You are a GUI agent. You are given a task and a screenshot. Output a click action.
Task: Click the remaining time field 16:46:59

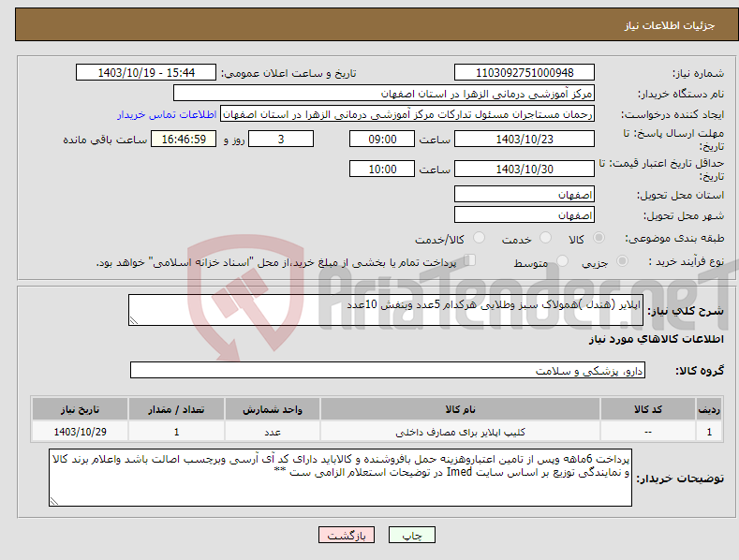pos(184,139)
